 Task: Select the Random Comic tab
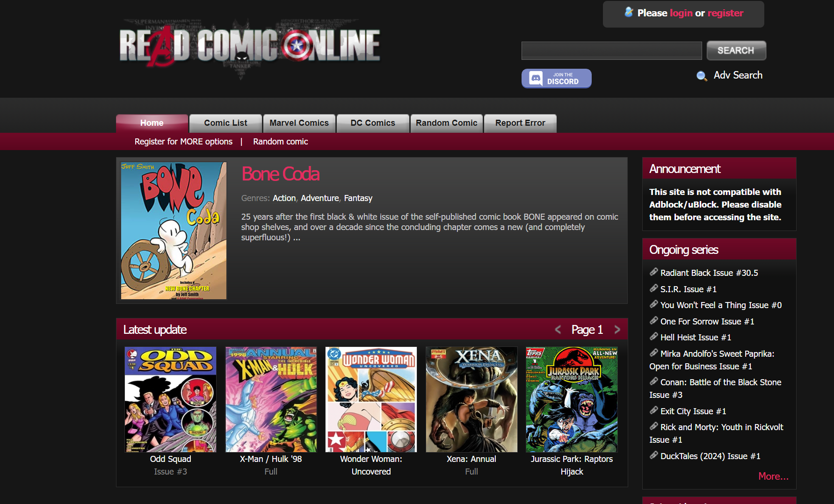pyautogui.click(x=447, y=123)
